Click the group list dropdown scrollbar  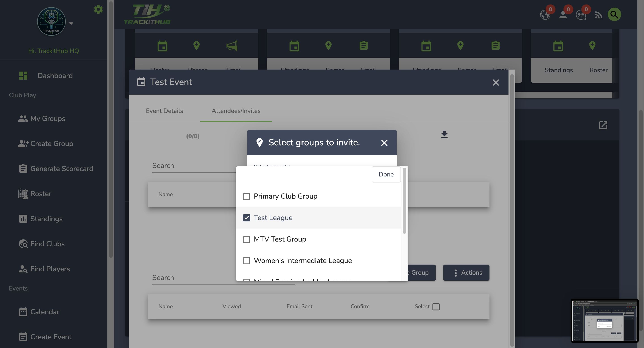[x=404, y=200]
